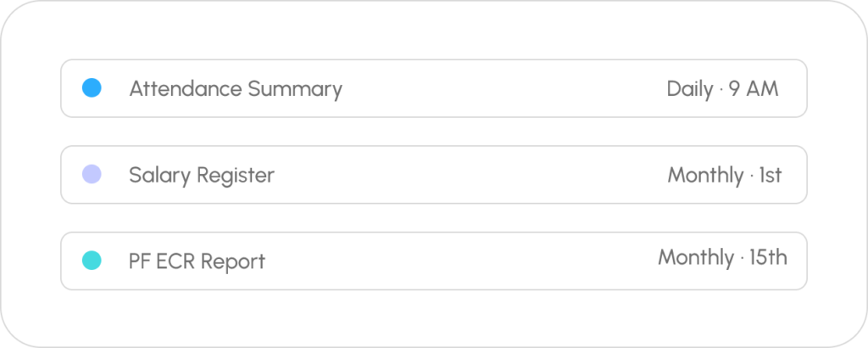Click the '9 AM' time label
This screenshot has height=348, width=868.
(754, 89)
